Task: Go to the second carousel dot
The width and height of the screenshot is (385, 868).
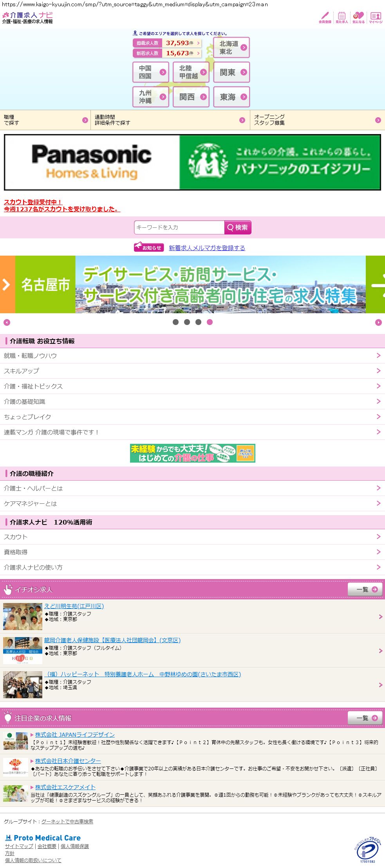Action: (x=187, y=322)
